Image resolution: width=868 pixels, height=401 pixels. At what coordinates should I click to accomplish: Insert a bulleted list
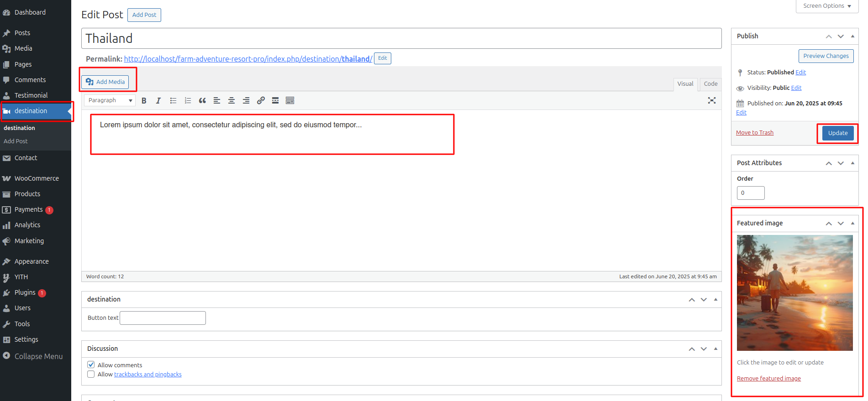point(173,101)
